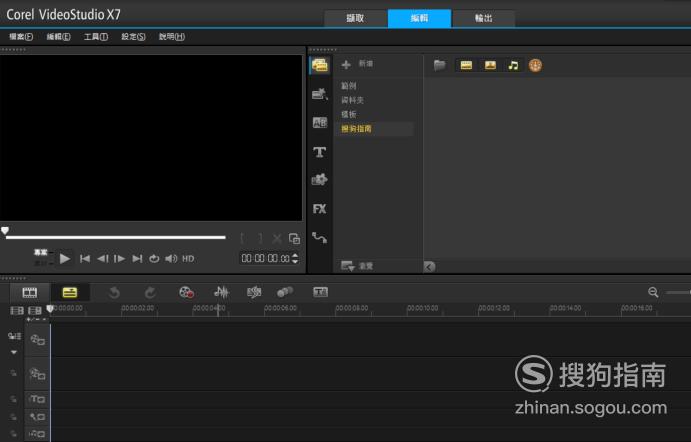This screenshot has height=442, width=691.
Task: Click the preview scrubber bar
Action: [x=116, y=238]
